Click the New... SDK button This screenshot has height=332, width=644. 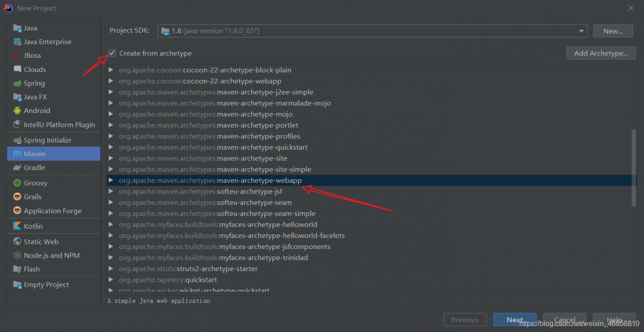click(613, 31)
